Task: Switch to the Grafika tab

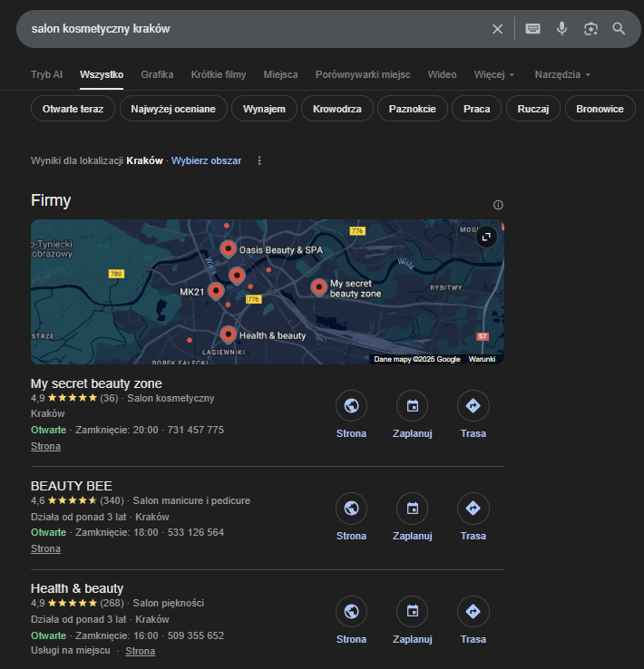Action: 157,74
